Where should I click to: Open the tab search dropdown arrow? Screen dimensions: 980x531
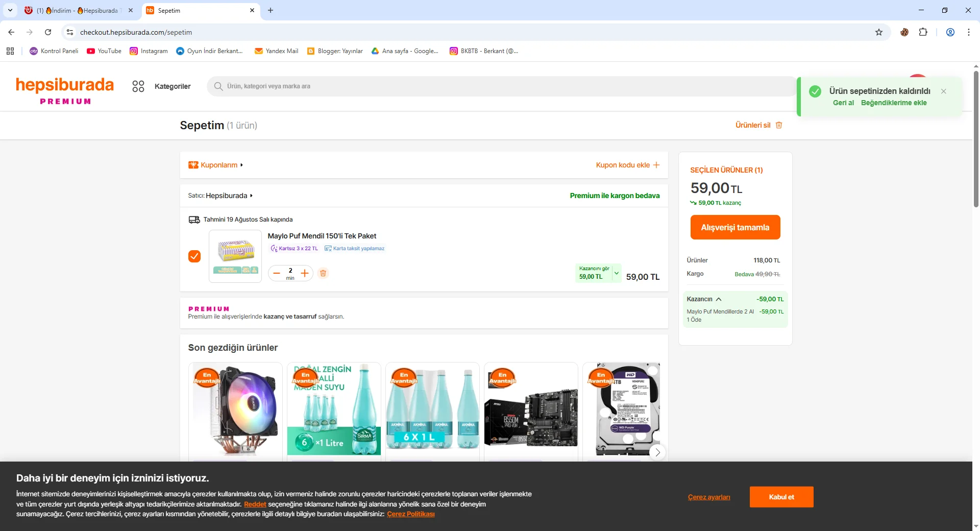click(x=10, y=10)
